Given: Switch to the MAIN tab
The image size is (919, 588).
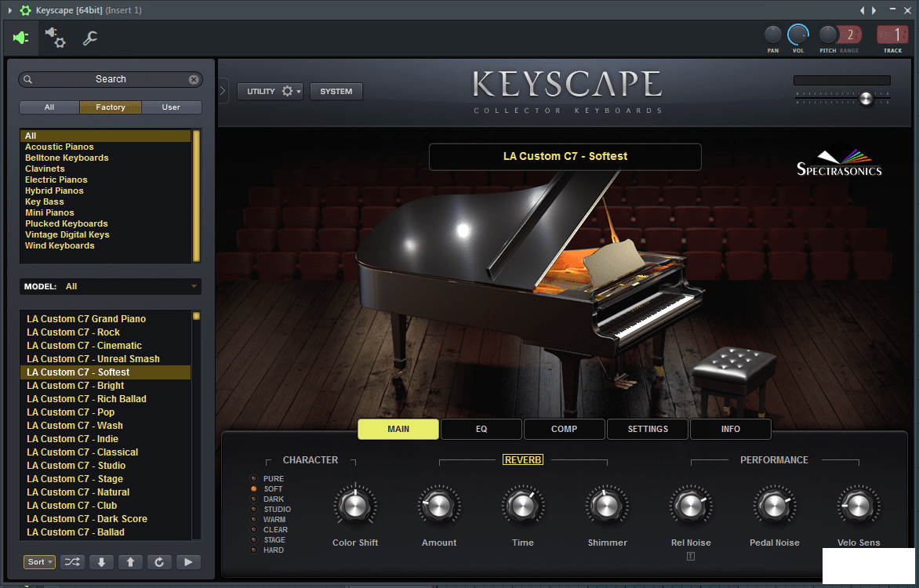Looking at the screenshot, I should point(398,429).
